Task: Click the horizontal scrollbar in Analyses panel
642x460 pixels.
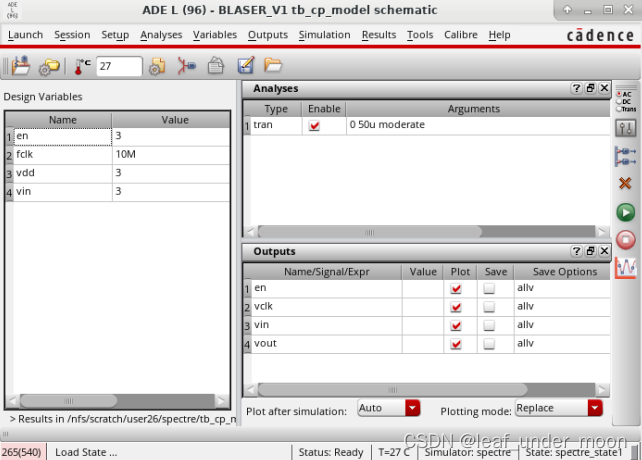Action: tap(370, 232)
